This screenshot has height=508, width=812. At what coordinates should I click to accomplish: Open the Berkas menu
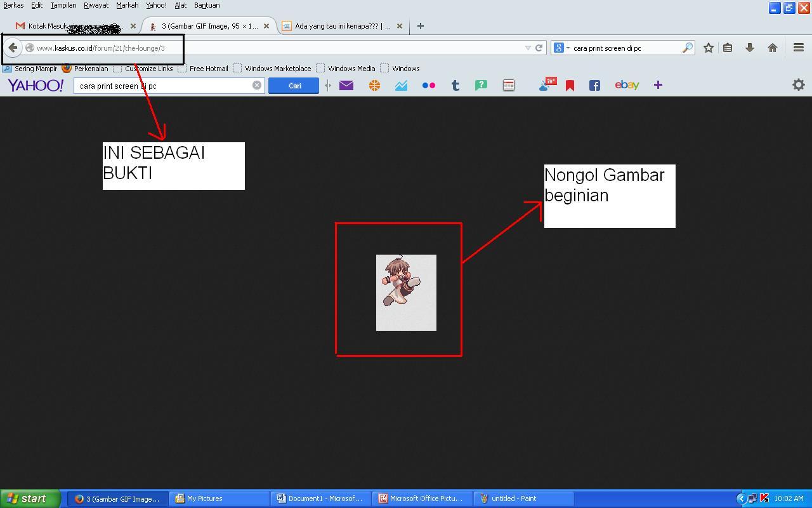[13, 5]
